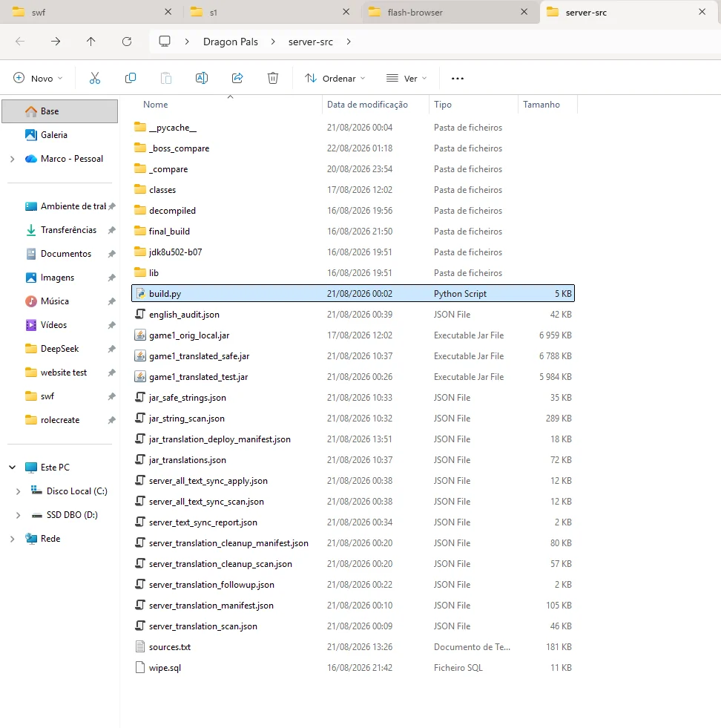Screen dimensions: 721x728
Task: Expand the Marco - Pessoal tree node
Action: (13, 159)
